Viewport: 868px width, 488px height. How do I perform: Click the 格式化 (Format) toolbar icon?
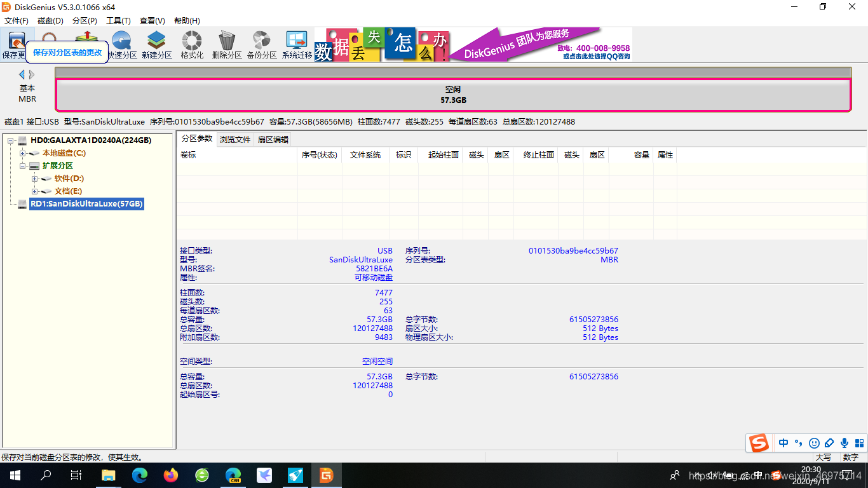click(192, 45)
